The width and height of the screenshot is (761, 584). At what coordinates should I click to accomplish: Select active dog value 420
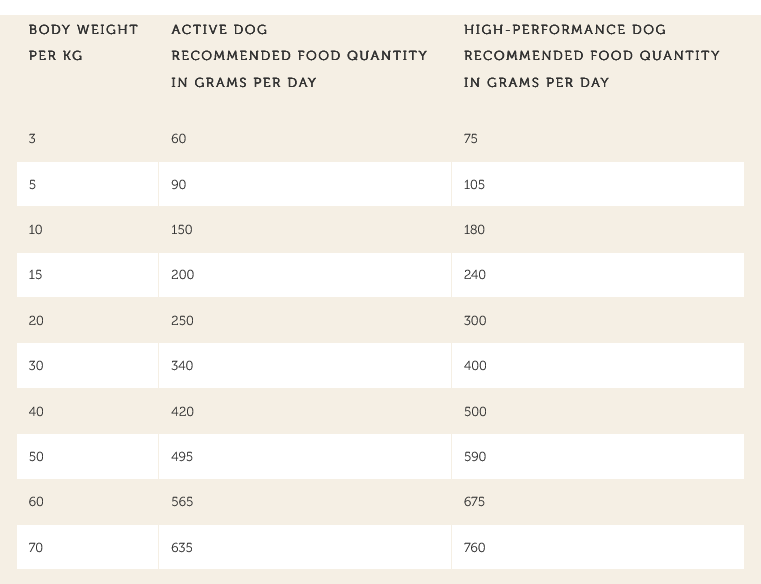coord(182,412)
